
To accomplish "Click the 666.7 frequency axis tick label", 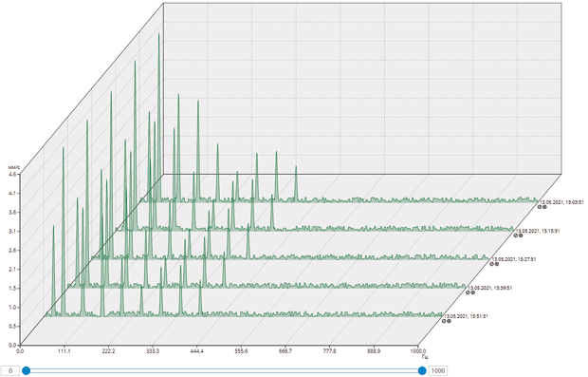I will coord(285,351).
